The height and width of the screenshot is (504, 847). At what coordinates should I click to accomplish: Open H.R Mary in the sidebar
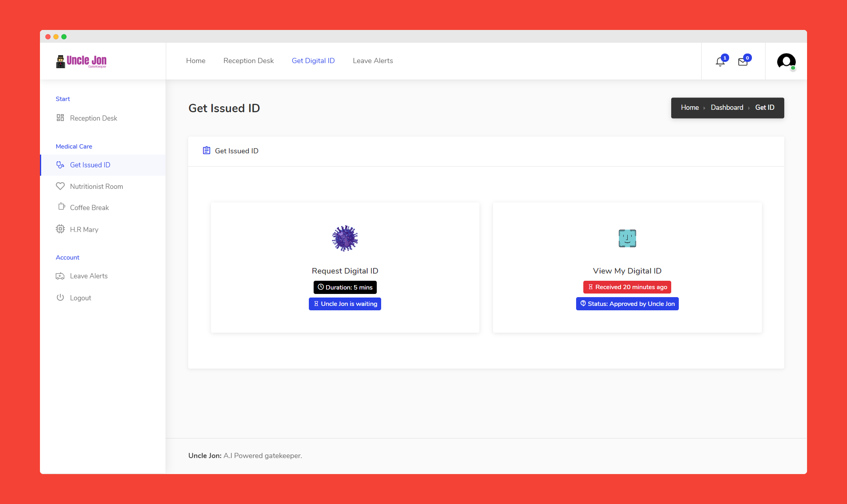click(x=84, y=230)
